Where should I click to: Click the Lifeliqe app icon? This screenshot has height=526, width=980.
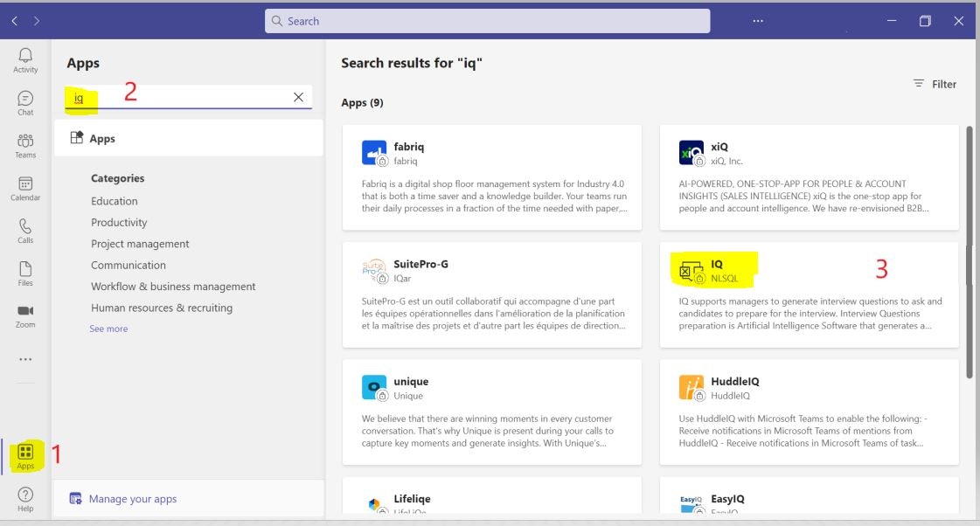tap(374, 503)
